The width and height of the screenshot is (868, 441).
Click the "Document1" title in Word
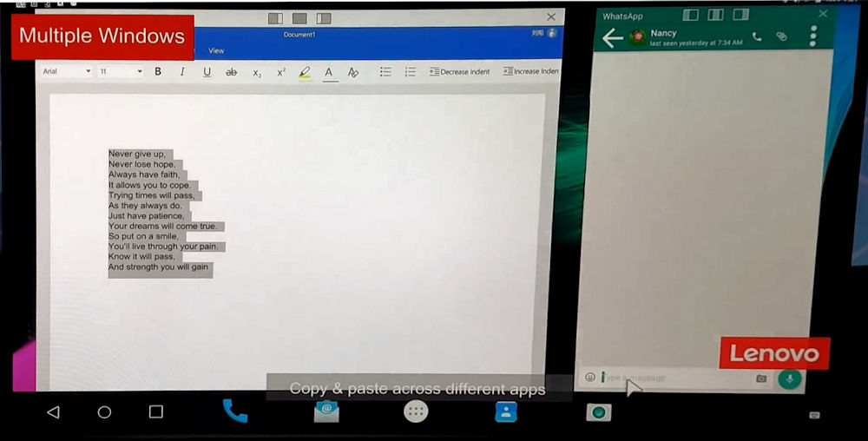(299, 35)
